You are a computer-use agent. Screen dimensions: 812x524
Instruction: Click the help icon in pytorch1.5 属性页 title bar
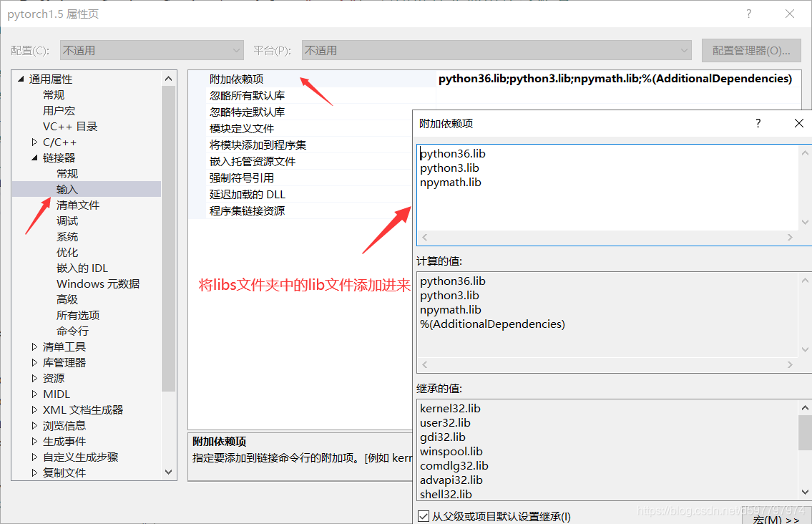point(749,14)
